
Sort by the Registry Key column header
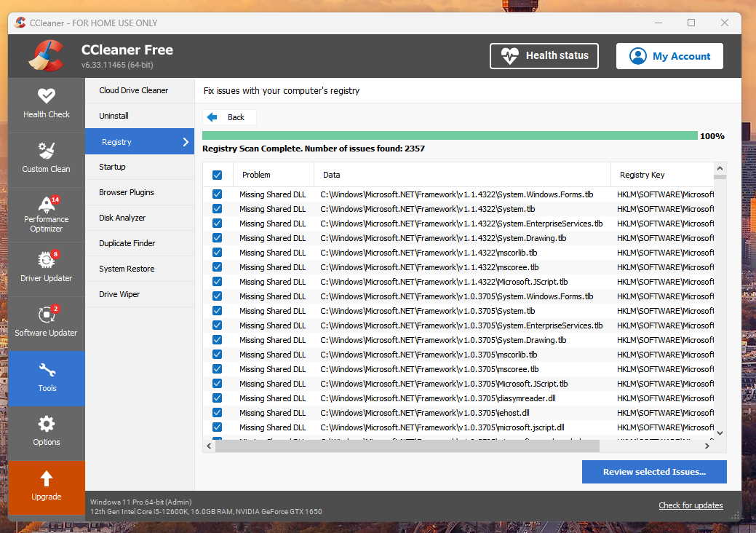coord(662,175)
